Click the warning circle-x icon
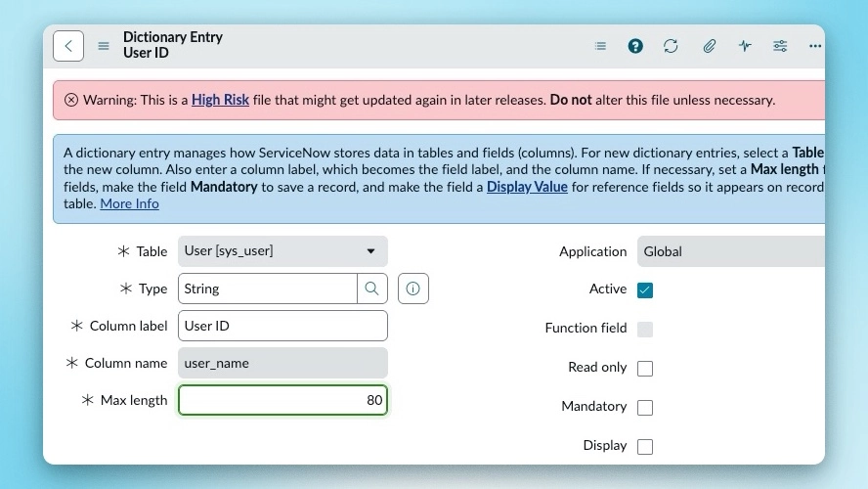 (x=71, y=100)
